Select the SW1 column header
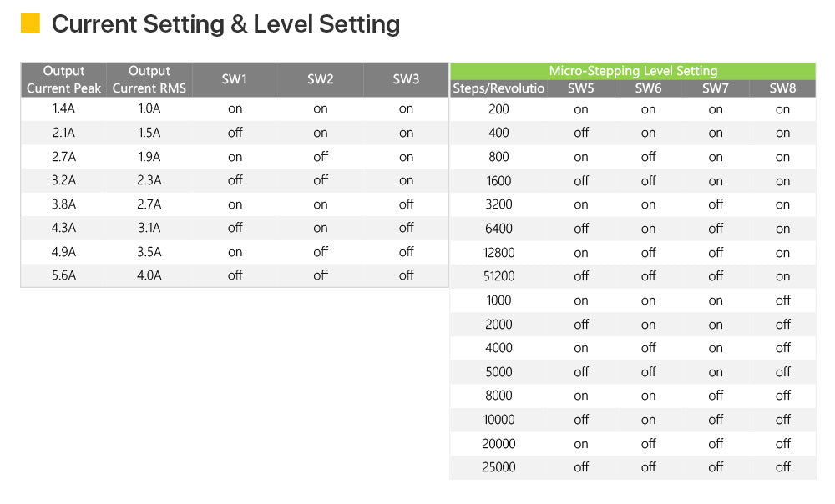Image resolution: width=835 pixels, height=504 pixels. click(x=235, y=80)
